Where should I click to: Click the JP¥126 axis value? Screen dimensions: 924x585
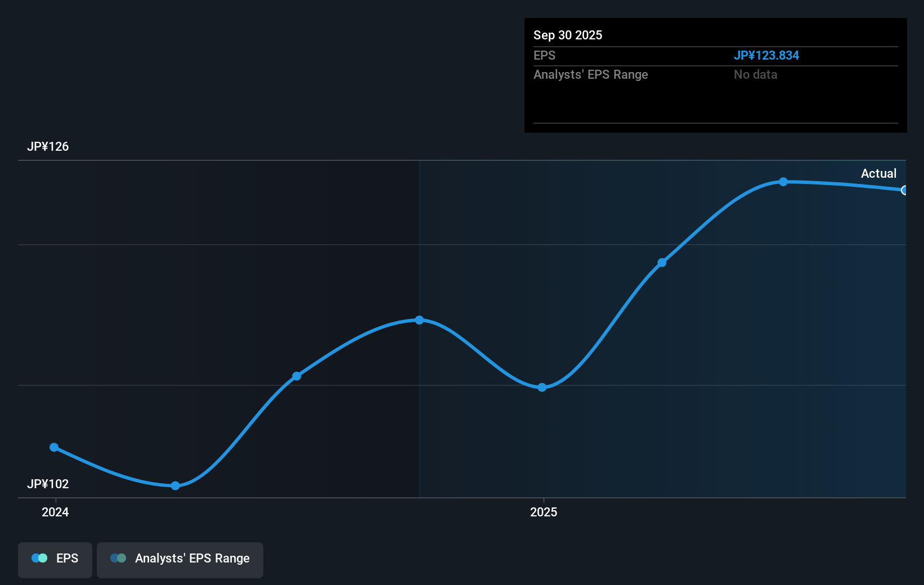tap(48, 146)
